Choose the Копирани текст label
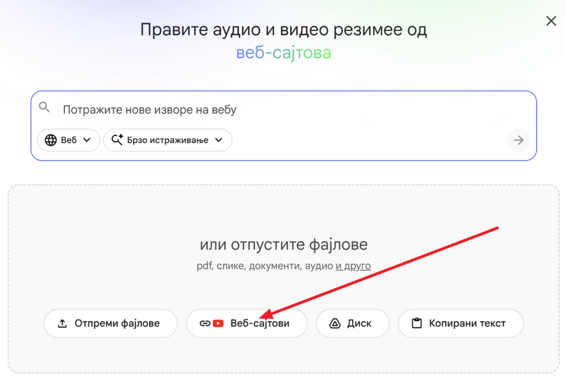The image size is (565, 392). tap(467, 324)
